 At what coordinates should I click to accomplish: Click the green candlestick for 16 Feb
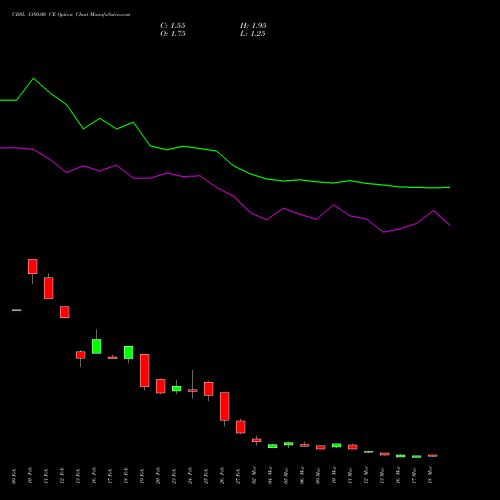[x=97, y=346]
